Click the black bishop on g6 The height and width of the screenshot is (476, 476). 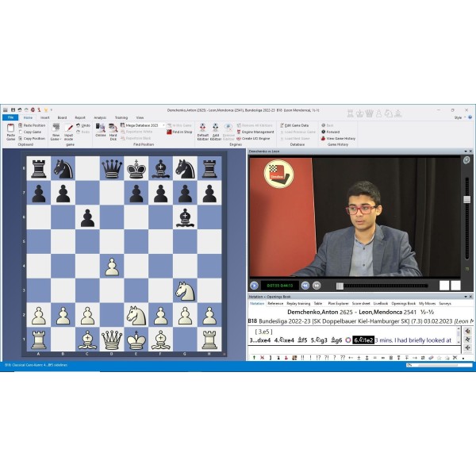[185, 217]
